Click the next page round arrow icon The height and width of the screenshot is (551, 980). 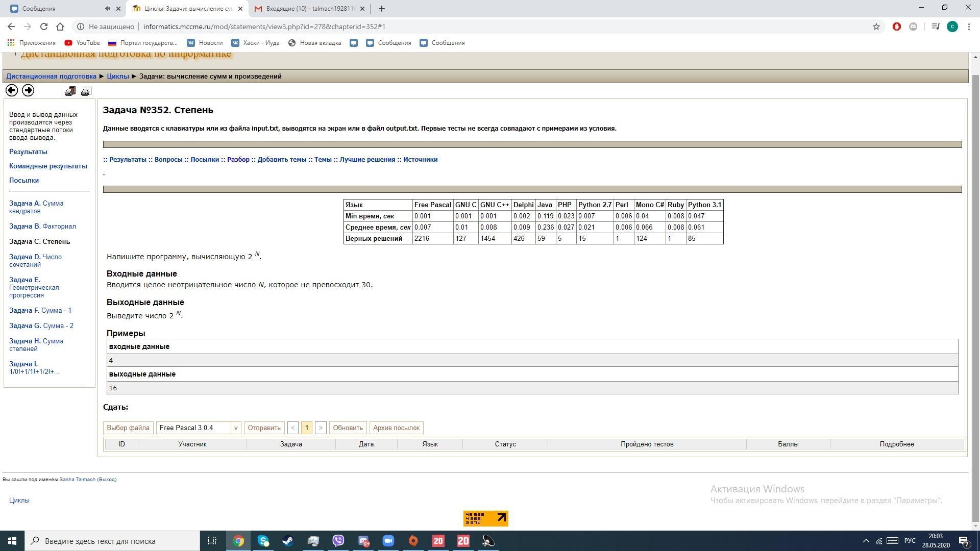(28, 90)
